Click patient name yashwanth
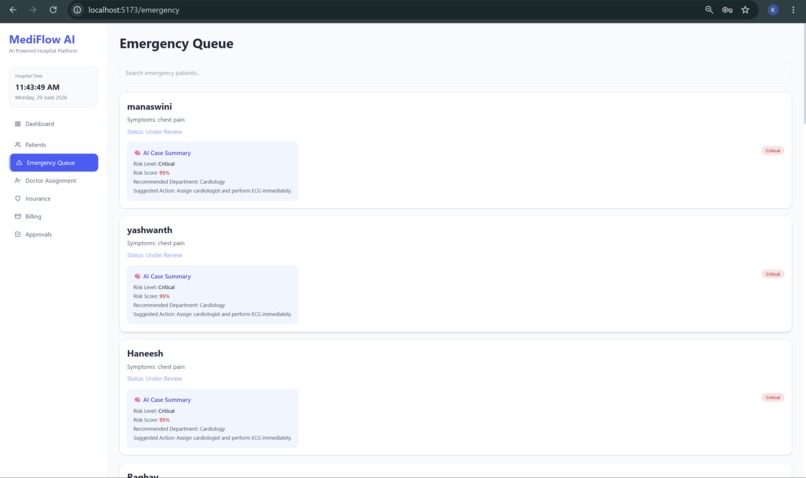Screen dimensions: 806x478 [x=150, y=230]
